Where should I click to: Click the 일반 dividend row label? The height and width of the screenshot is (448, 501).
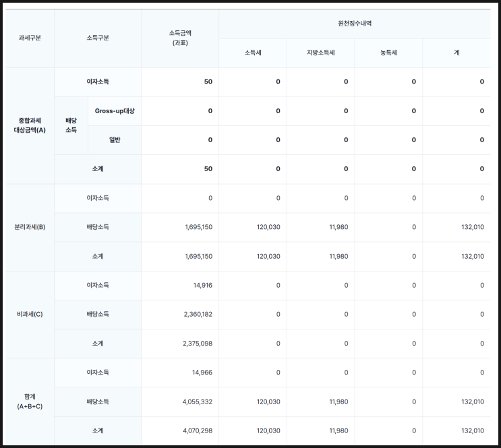click(x=115, y=140)
